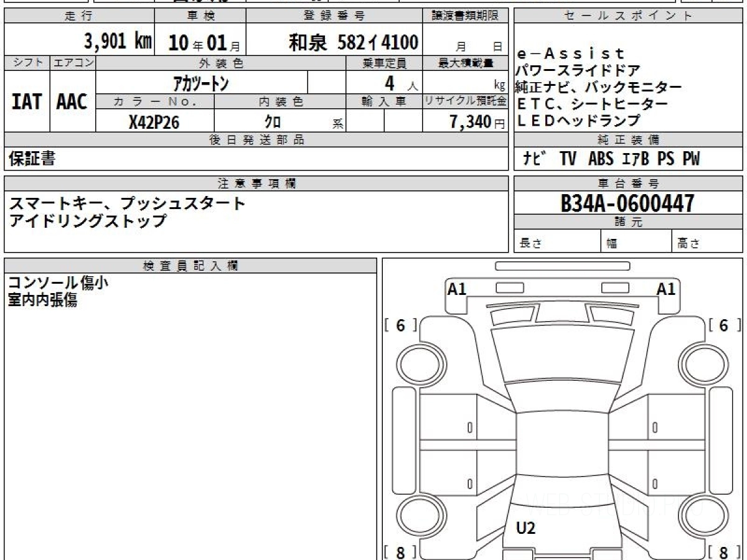Select the e-Assist sales point text
The width and height of the screenshot is (747, 560).
click(571, 54)
